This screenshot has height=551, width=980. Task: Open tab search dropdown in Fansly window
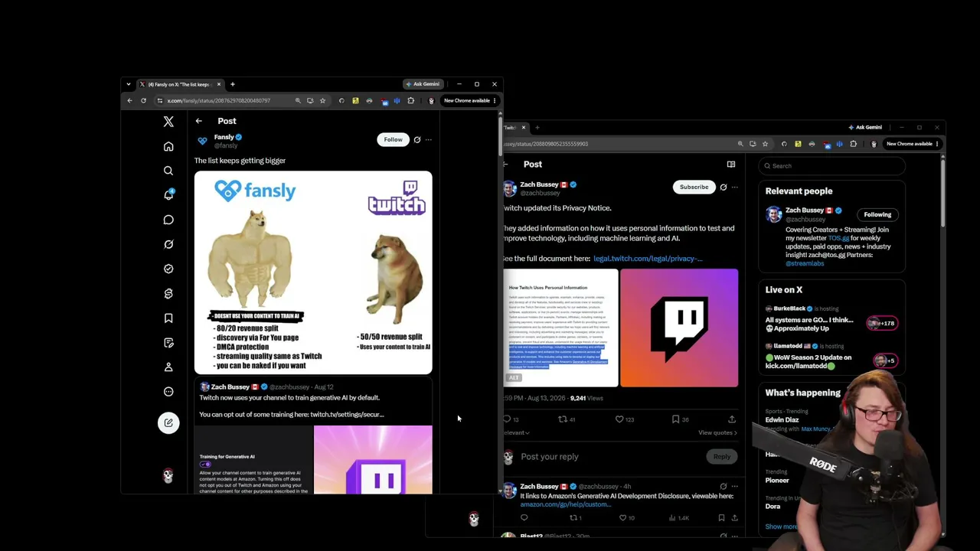click(129, 84)
